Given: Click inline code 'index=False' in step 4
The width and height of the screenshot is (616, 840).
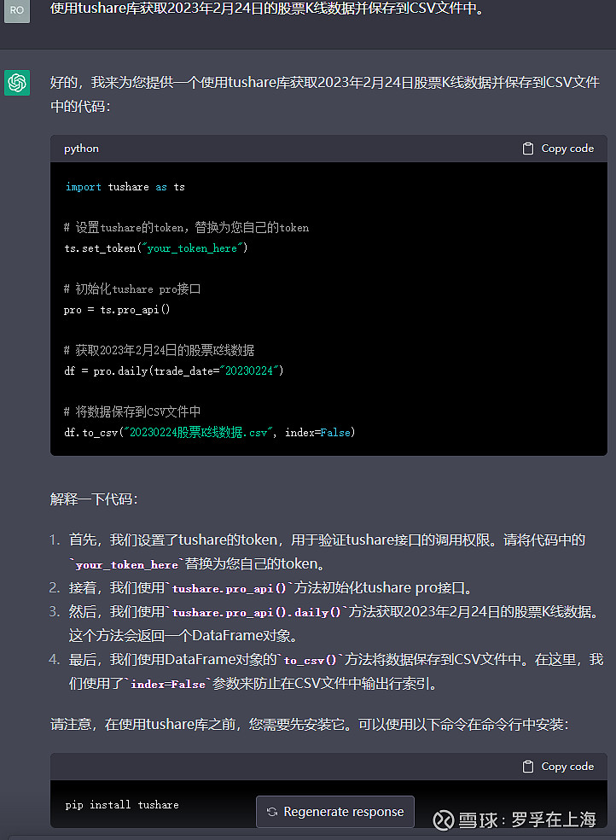Looking at the screenshot, I should click(x=168, y=684).
